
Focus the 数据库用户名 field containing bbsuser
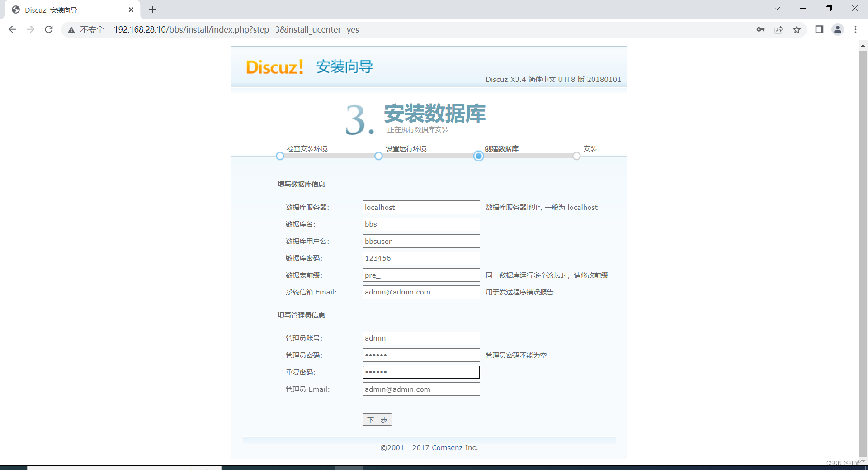point(421,241)
